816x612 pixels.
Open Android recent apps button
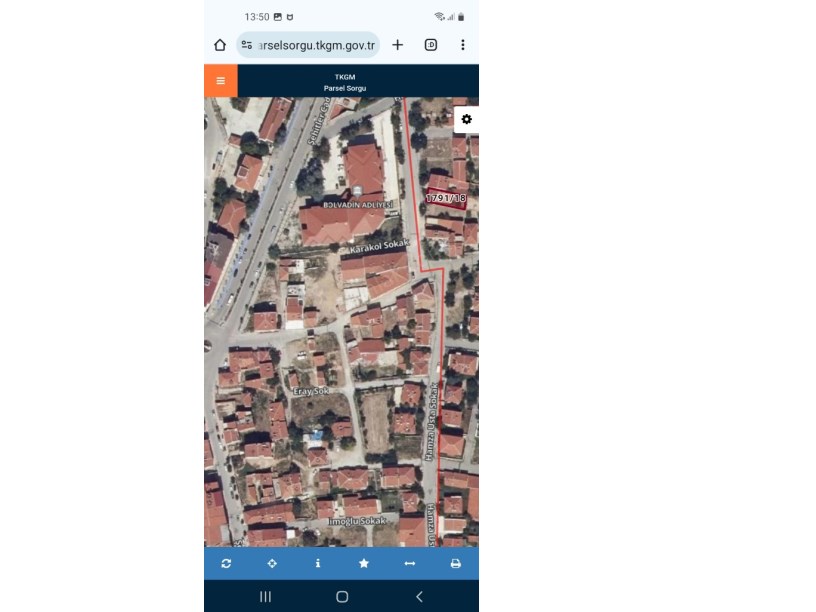click(x=266, y=597)
